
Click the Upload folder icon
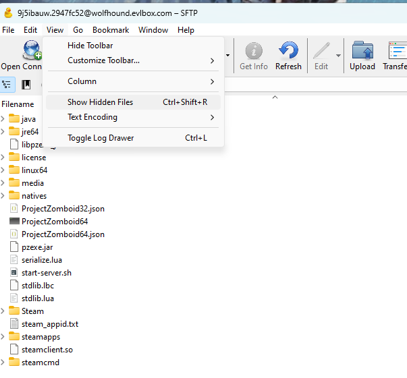(x=362, y=50)
